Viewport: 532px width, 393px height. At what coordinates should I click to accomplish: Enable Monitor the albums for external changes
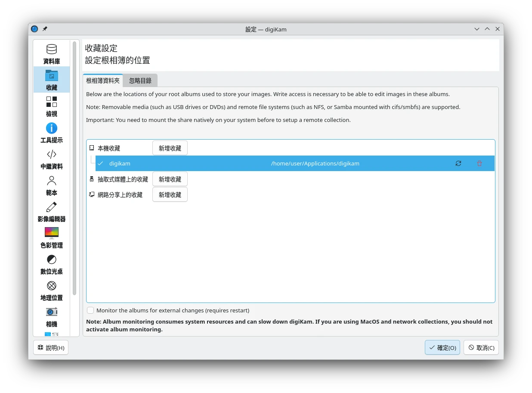[90, 310]
